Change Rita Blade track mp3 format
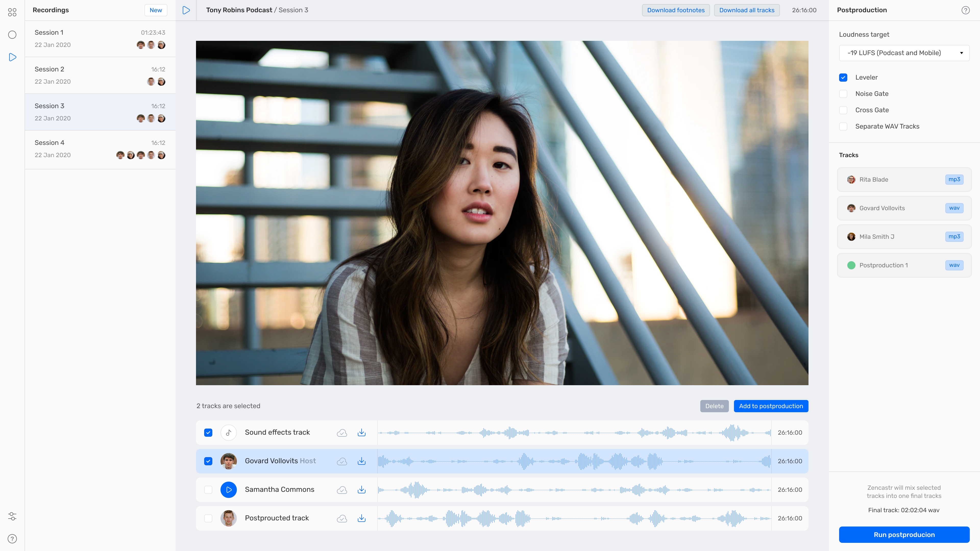The width and height of the screenshot is (980, 551). [954, 180]
